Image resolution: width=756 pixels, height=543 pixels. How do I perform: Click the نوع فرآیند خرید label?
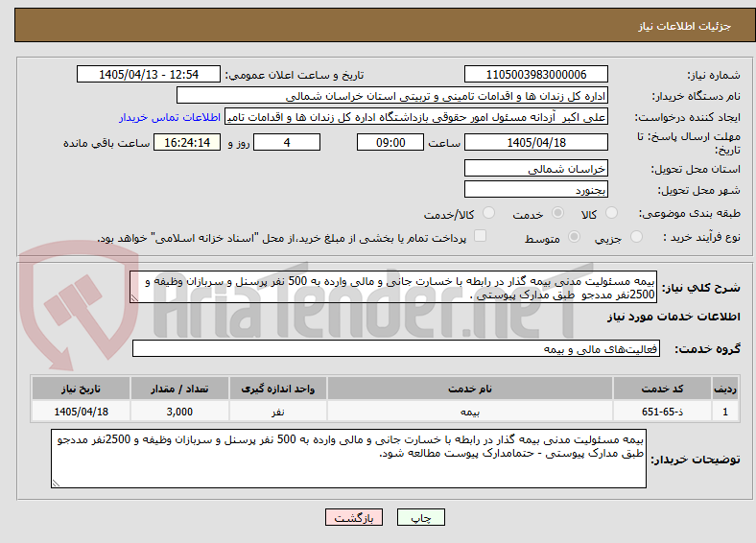pyautogui.click(x=702, y=237)
